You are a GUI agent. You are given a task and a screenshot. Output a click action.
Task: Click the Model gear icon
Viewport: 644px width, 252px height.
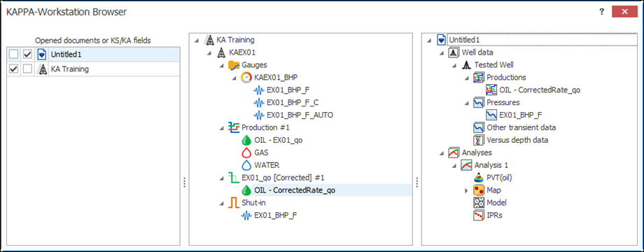[479, 203]
